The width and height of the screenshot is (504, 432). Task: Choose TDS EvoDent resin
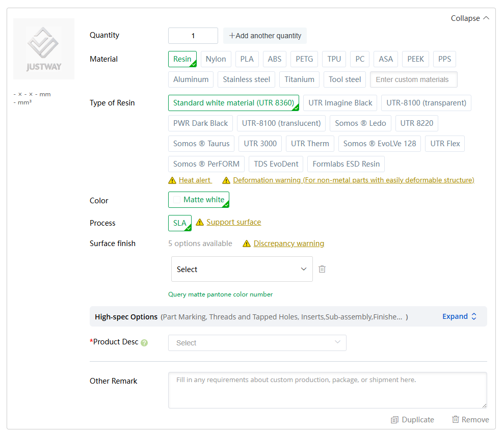tap(276, 164)
